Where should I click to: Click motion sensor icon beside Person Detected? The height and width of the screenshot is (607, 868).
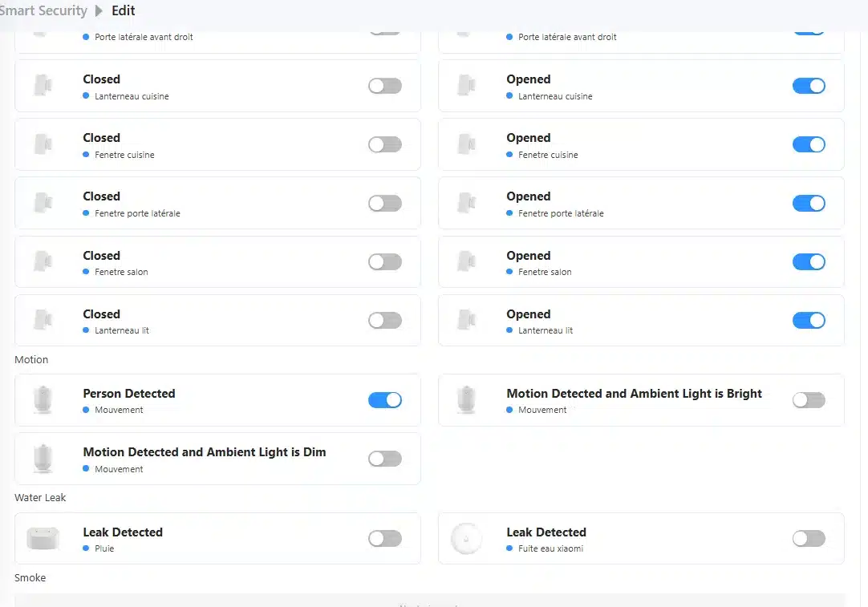[x=43, y=400]
